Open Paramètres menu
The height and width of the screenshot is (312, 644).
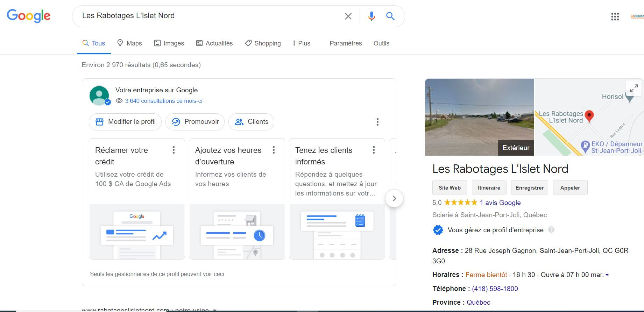[x=346, y=43]
